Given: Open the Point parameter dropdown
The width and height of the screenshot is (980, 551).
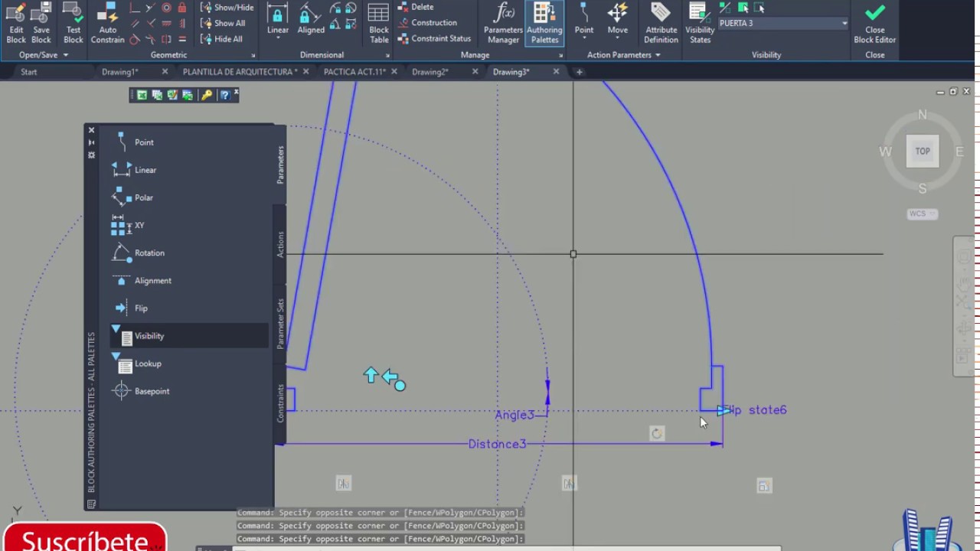Looking at the screenshot, I should [x=584, y=38].
